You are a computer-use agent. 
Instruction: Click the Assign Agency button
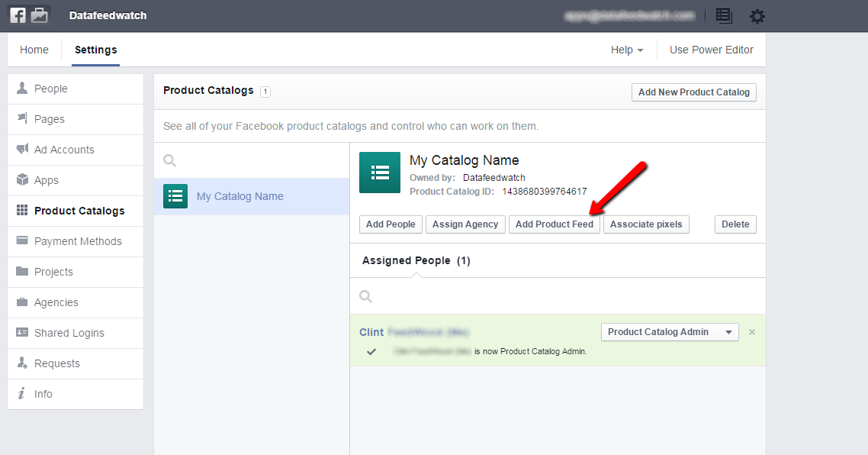(x=465, y=224)
